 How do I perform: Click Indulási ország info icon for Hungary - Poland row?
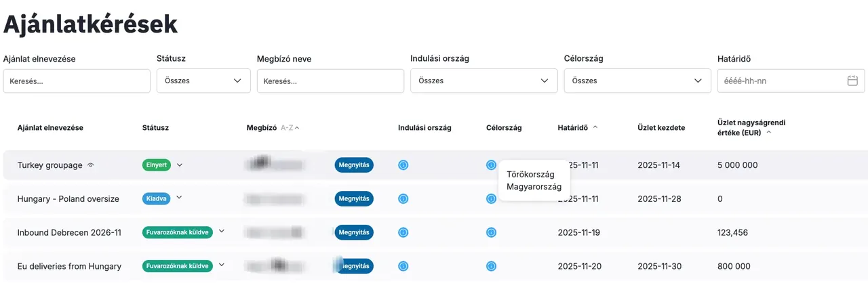403,198
